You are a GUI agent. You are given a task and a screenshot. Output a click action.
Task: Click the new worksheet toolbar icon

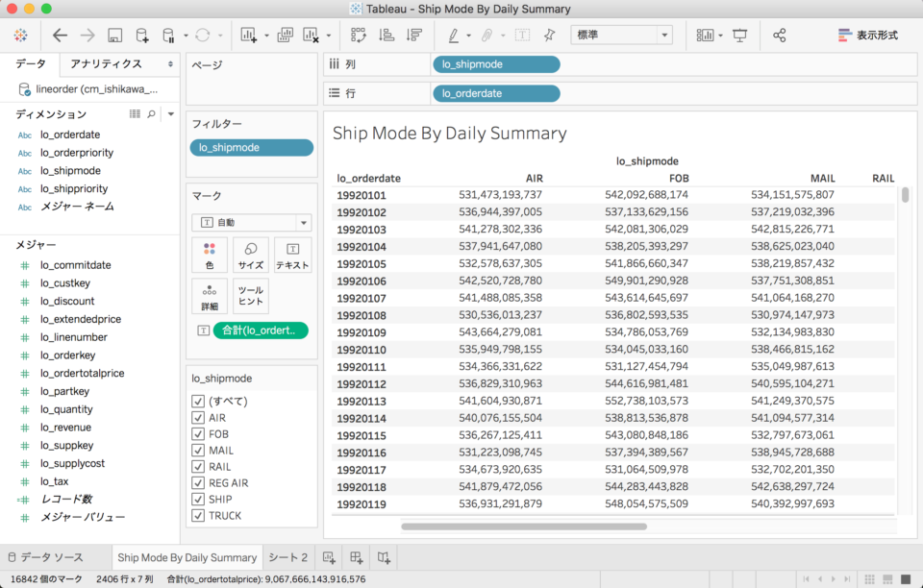click(x=247, y=35)
